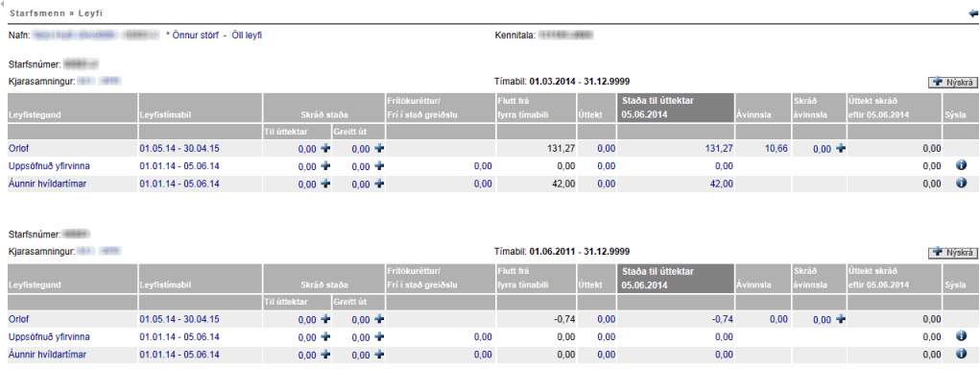The height and width of the screenshot is (370, 980).
Task: Open the Öll leyfi link
Action: 247,36
